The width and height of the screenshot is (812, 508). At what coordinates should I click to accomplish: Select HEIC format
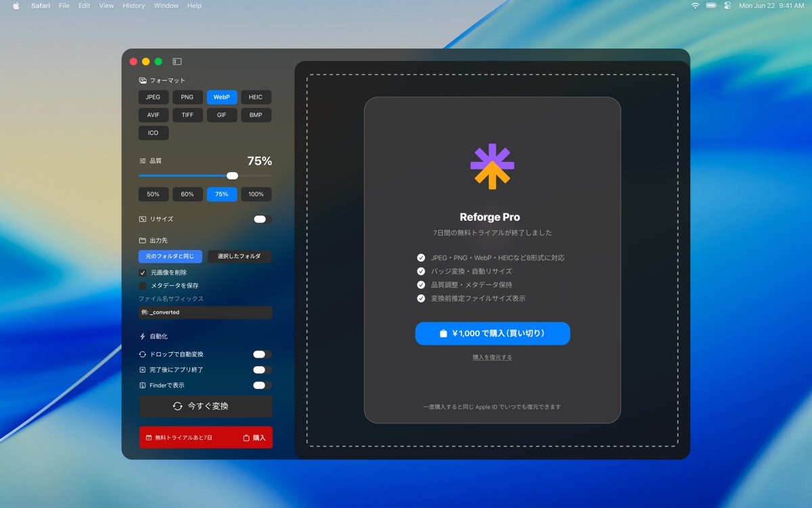(256, 98)
